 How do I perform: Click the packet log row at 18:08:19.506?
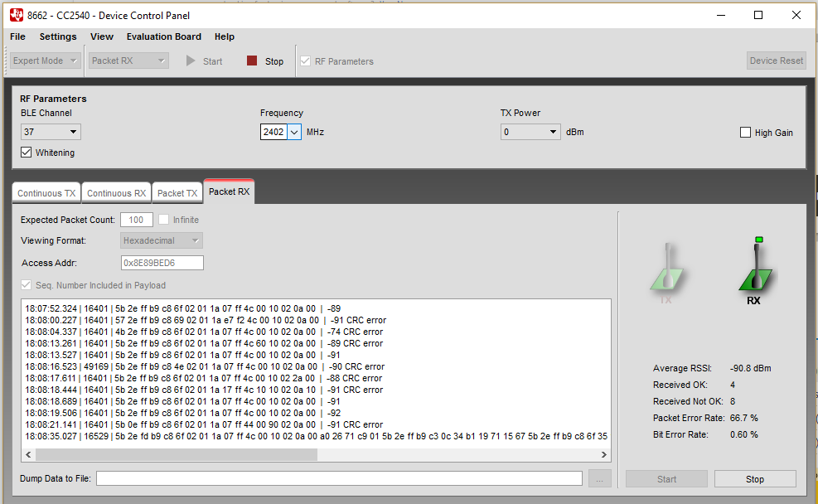click(182, 413)
